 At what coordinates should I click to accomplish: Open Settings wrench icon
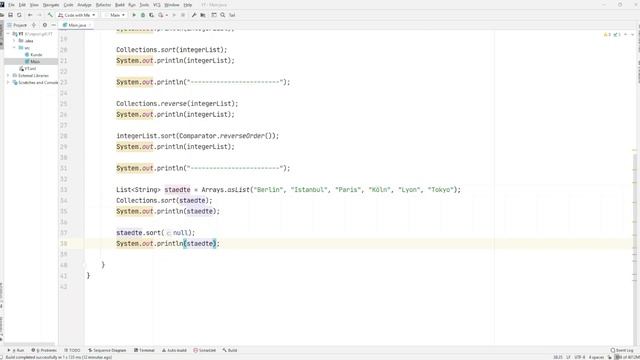[x=194, y=15]
